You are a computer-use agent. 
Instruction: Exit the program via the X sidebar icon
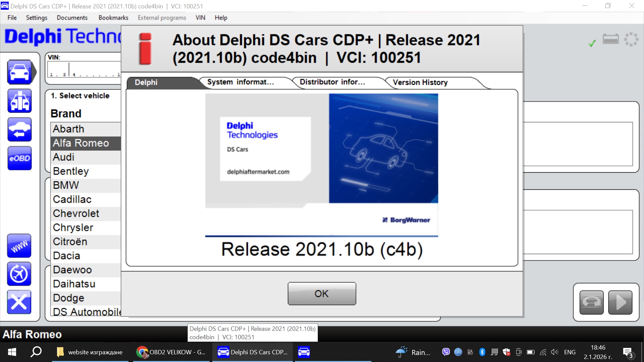(19, 302)
